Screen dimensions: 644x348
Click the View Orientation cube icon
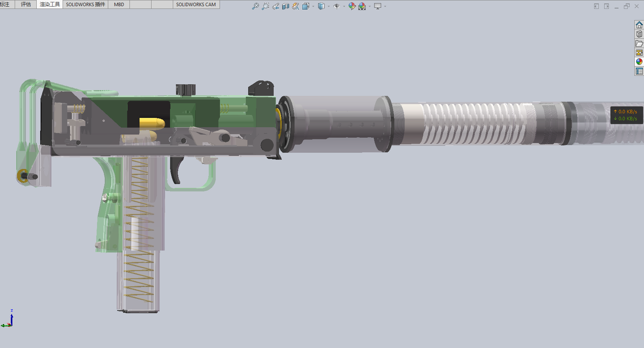coord(306,6)
